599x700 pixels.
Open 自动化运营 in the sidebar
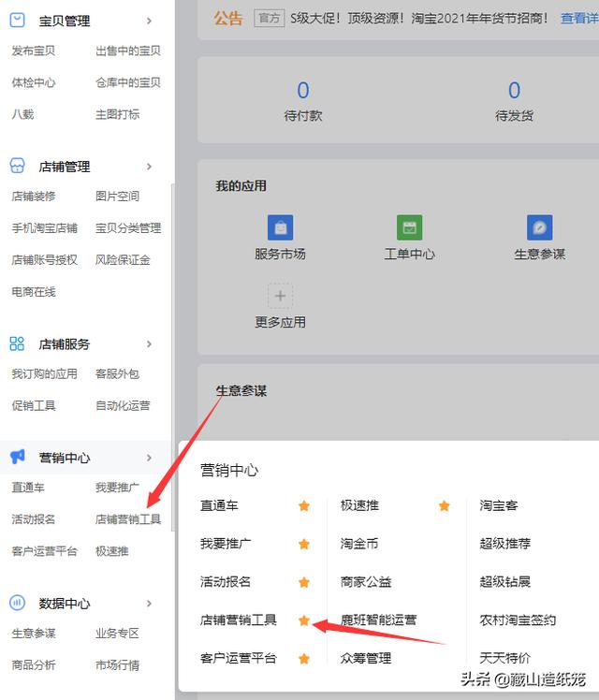tap(123, 405)
